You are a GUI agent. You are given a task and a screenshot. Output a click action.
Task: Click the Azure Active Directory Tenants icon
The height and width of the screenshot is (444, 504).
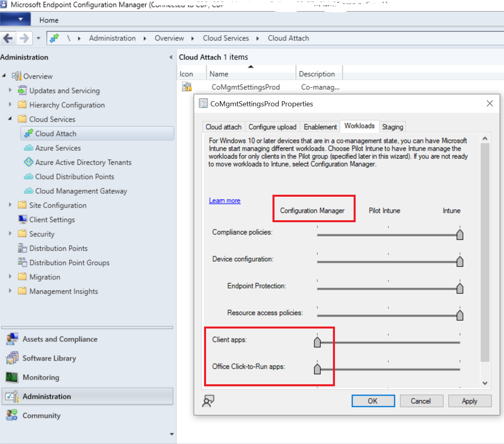click(x=29, y=162)
